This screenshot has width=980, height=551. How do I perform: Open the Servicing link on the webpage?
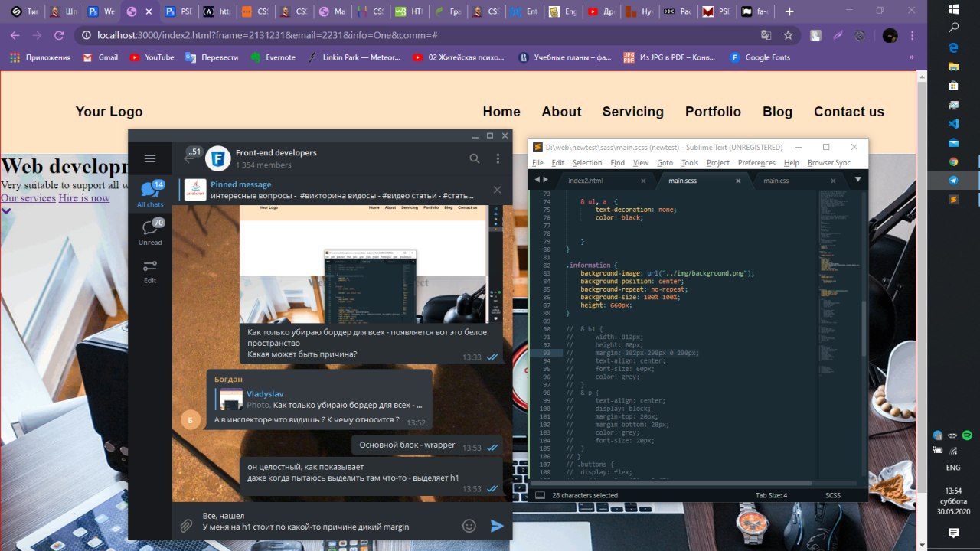click(633, 112)
